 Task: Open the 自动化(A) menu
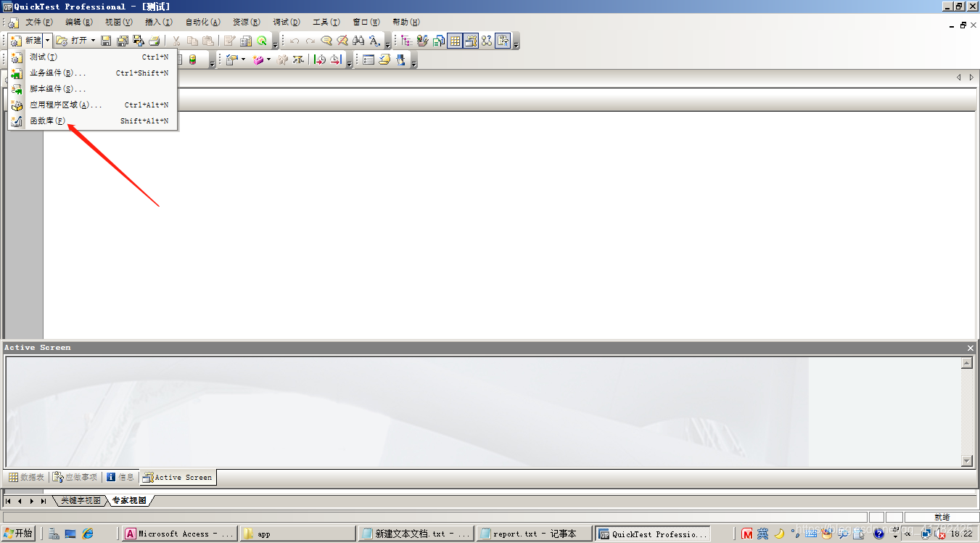tap(202, 22)
